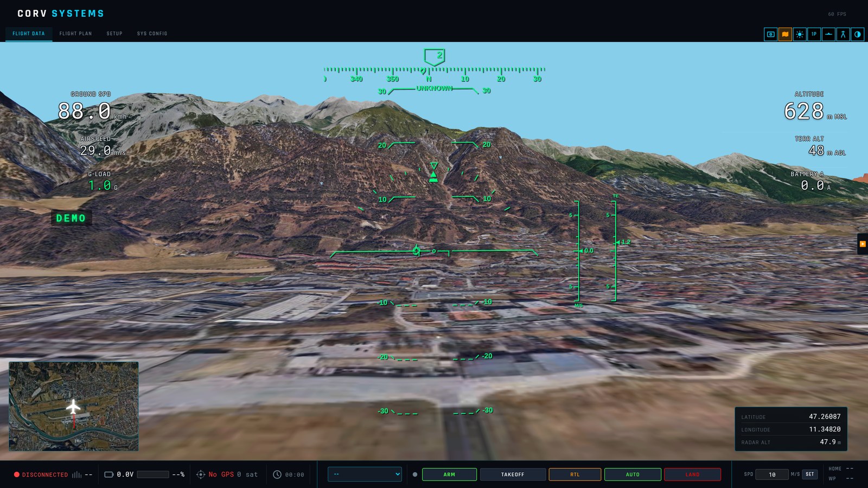Click the DEMO mode label
Image resolution: width=868 pixels, height=488 pixels.
tap(71, 218)
